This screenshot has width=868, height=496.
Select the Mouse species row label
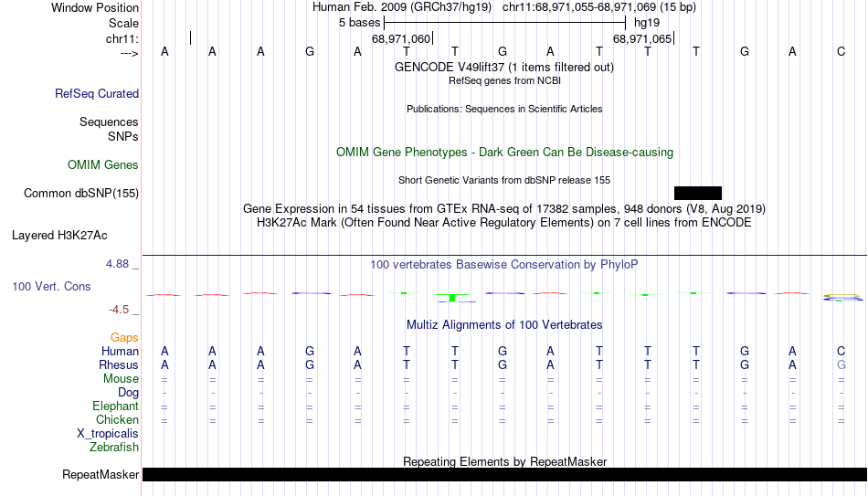coord(121,379)
